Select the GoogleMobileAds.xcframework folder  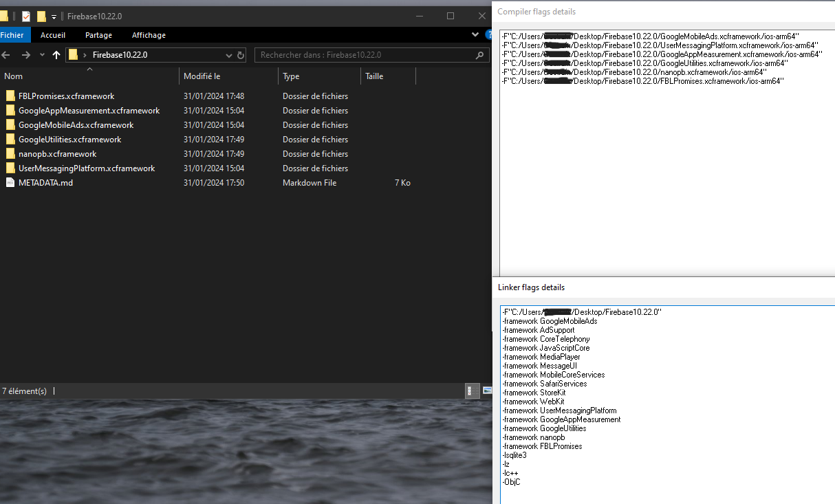(x=76, y=125)
